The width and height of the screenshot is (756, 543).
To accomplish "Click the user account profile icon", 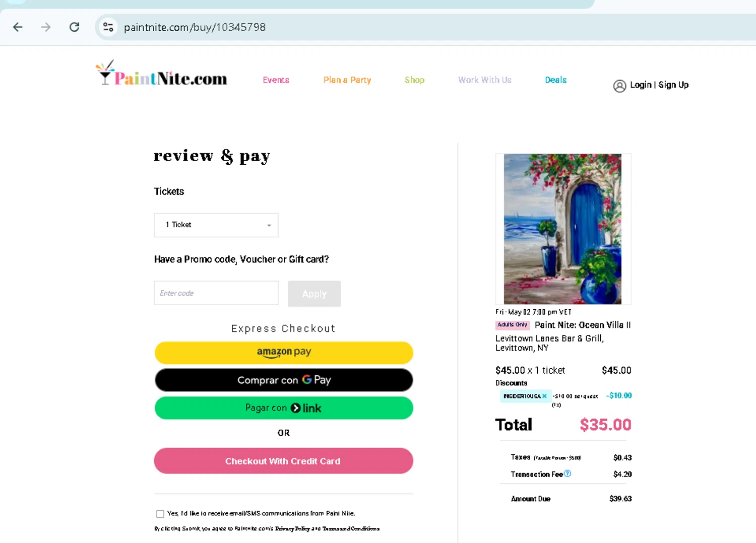I will pyautogui.click(x=619, y=86).
